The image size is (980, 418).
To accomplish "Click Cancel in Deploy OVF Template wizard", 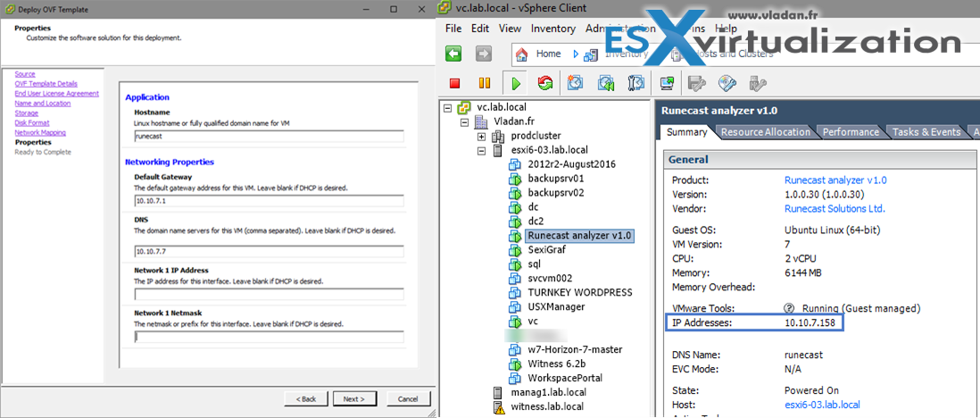I will tap(408, 398).
